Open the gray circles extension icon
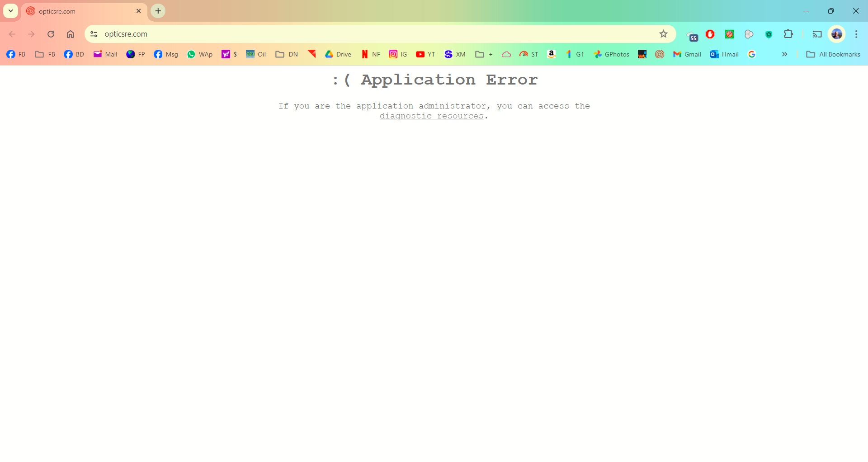 (x=749, y=34)
